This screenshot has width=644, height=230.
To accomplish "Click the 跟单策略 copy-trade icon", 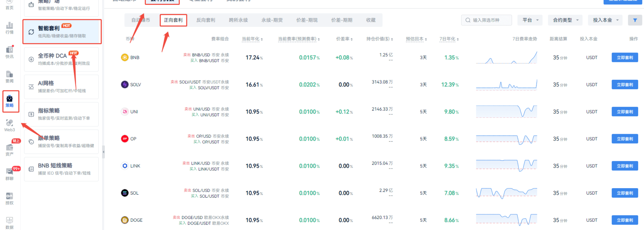I will (31, 142).
